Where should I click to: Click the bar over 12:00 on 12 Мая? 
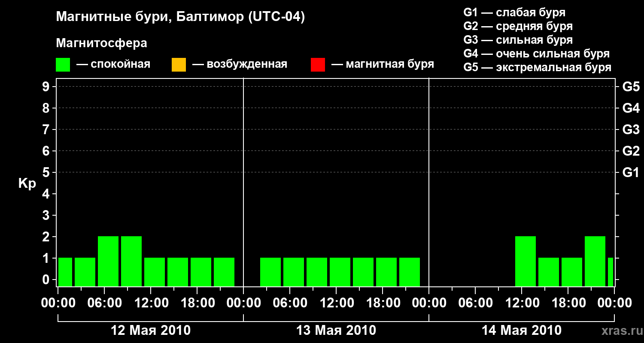[x=155, y=272]
